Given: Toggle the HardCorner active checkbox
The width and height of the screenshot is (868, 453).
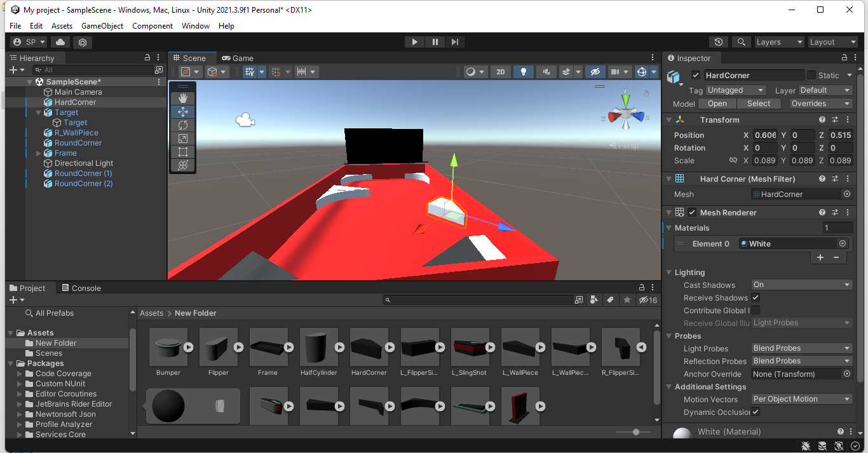Looking at the screenshot, I should point(696,75).
